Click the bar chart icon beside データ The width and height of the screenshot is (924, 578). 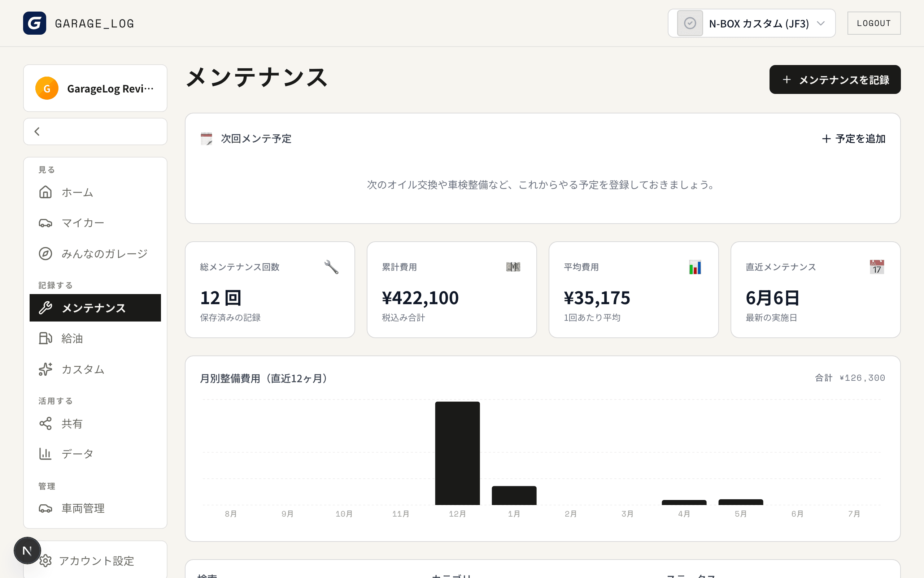[45, 454]
